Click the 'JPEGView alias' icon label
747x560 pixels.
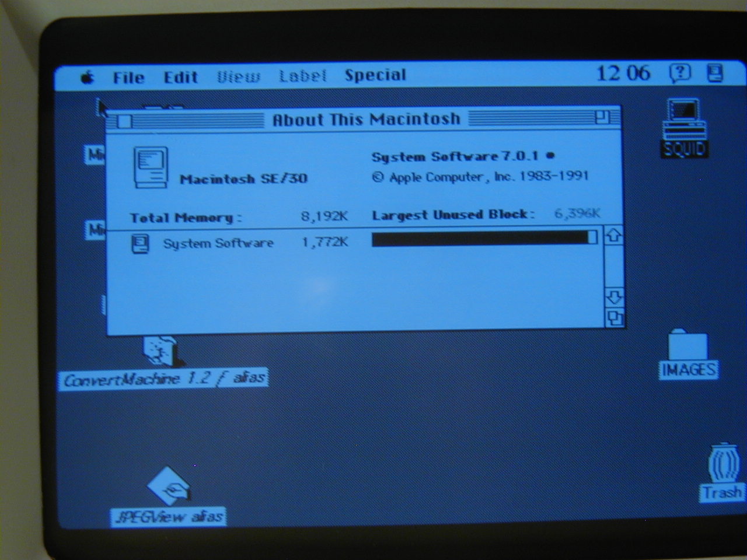point(167,517)
